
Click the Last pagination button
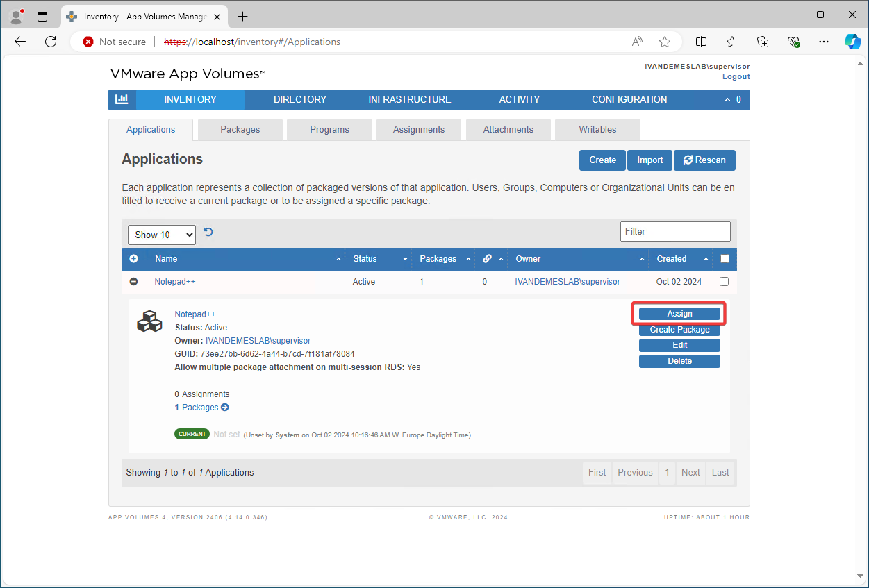(720, 472)
